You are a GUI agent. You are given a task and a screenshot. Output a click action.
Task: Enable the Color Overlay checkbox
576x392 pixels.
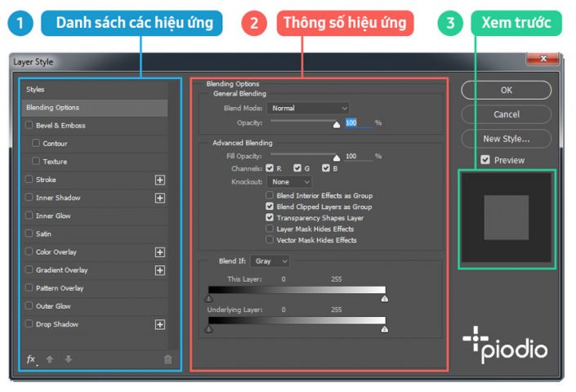point(29,252)
